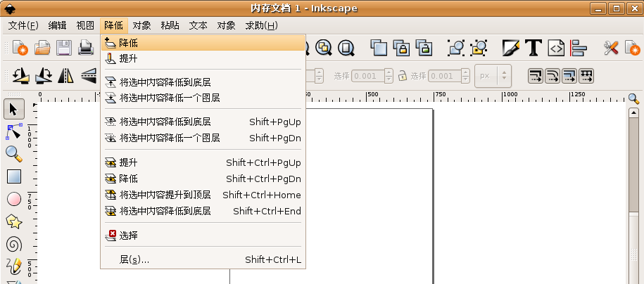
Task: Rotate selection counter-clockwise icon
Action: point(20,76)
